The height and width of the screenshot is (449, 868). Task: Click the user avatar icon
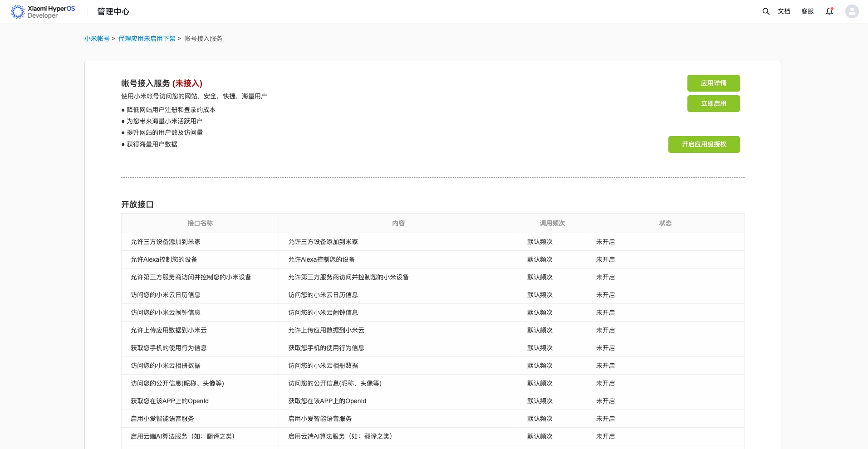tap(852, 11)
